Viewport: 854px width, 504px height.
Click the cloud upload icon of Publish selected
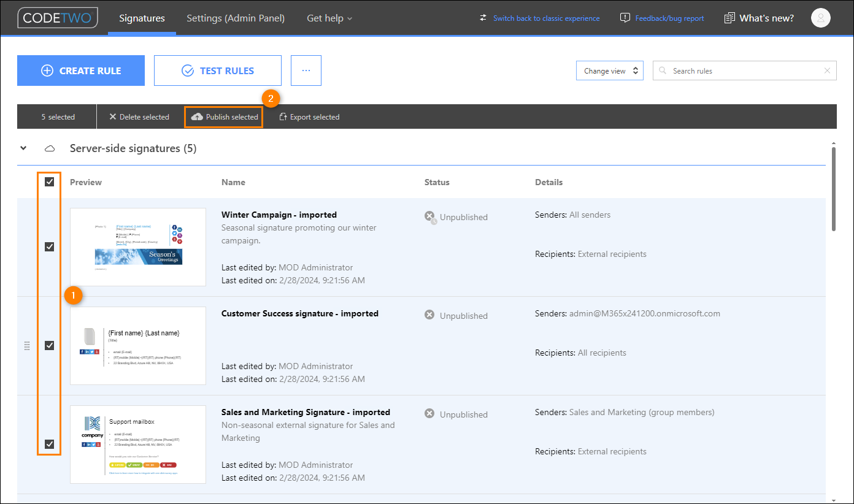[x=197, y=116]
